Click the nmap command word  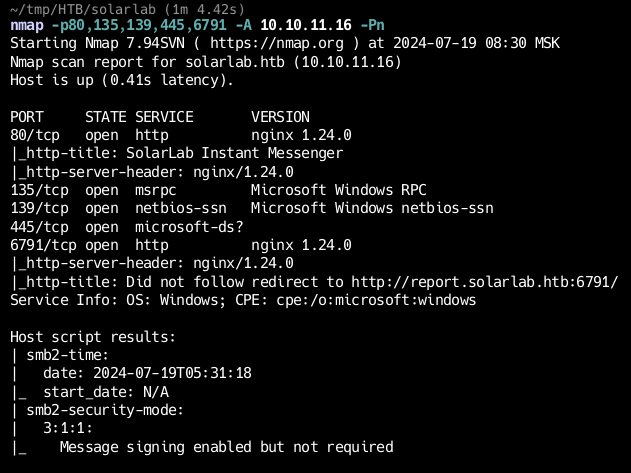(27, 25)
